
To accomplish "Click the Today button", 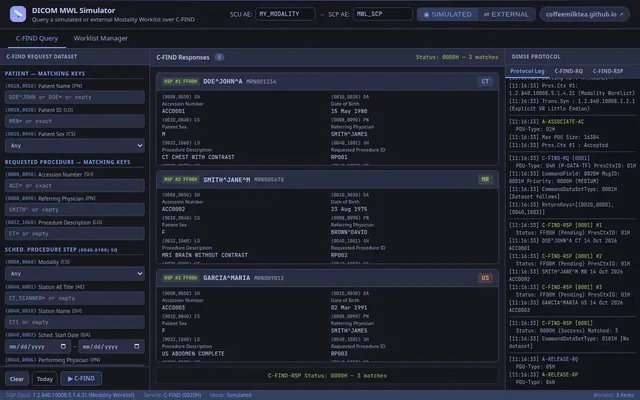I will pyautogui.click(x=45, y=379).
